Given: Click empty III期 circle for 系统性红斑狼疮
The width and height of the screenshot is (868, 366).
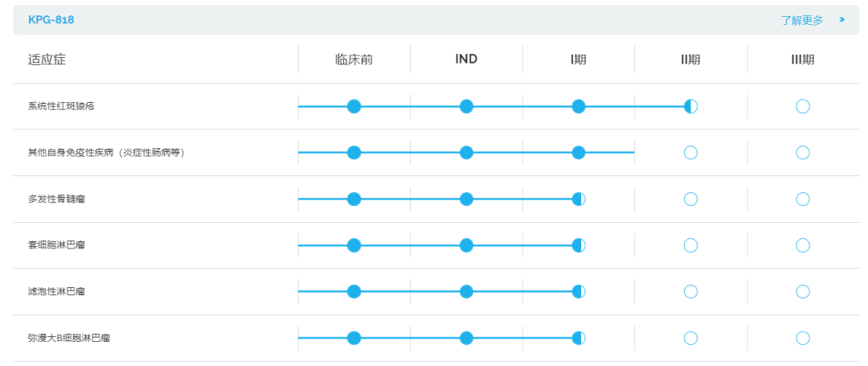Looking at the screenshot, I should 803,106.
